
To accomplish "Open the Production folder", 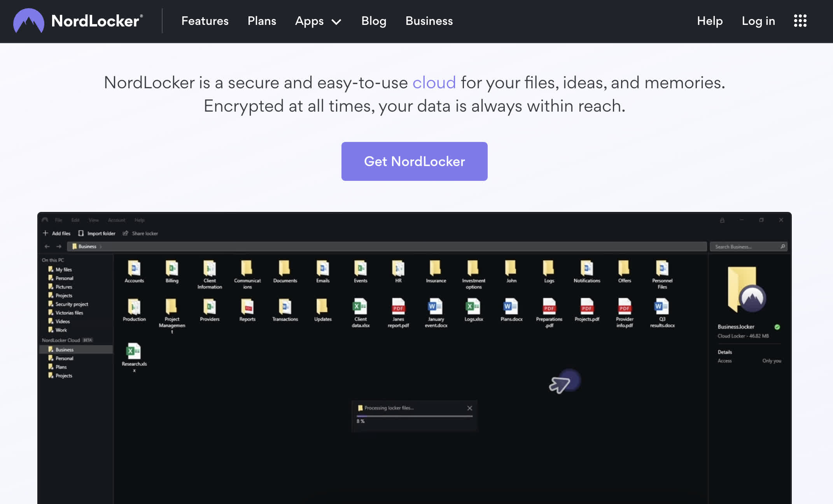I will point(134,310).
